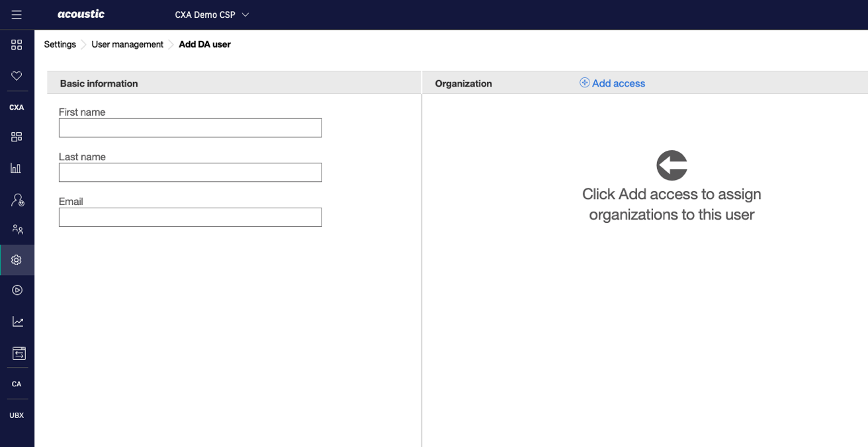Select the CA sidebar section
The image size is (868, 447).
coord(17,384)
